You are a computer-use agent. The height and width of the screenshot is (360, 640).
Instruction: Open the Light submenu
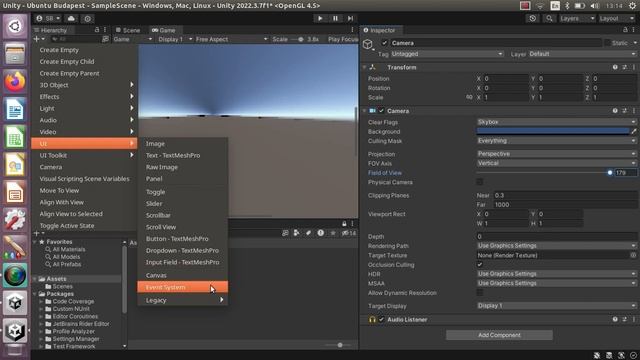[84, 109]
